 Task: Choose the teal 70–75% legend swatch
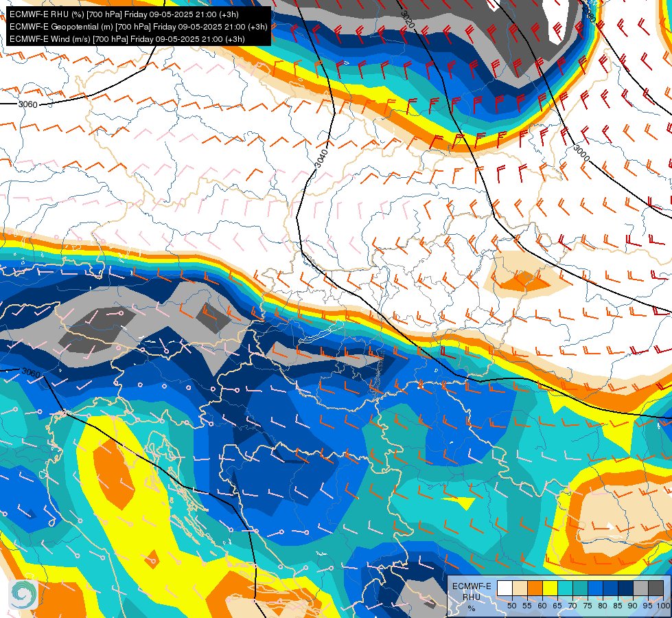(x=580, y=588)
